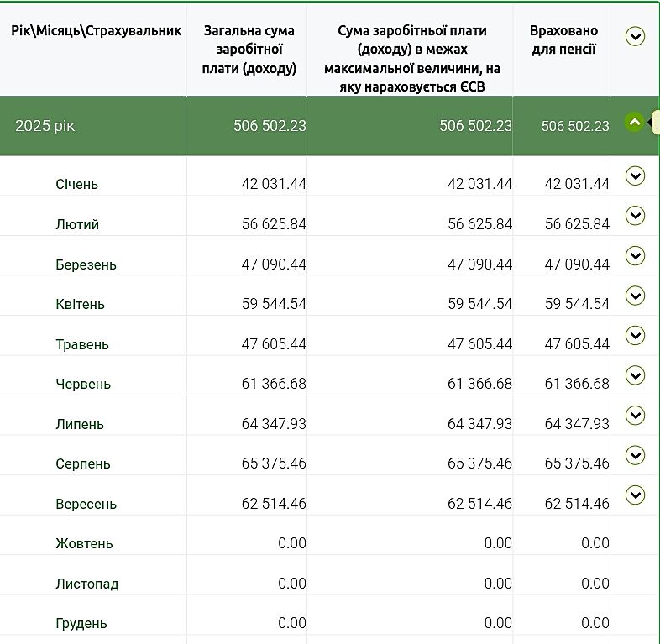Image resolution: width=660 pixels, height=644 pixels.
Task: Expand Березень month details chevron
Action: (636, 256)
